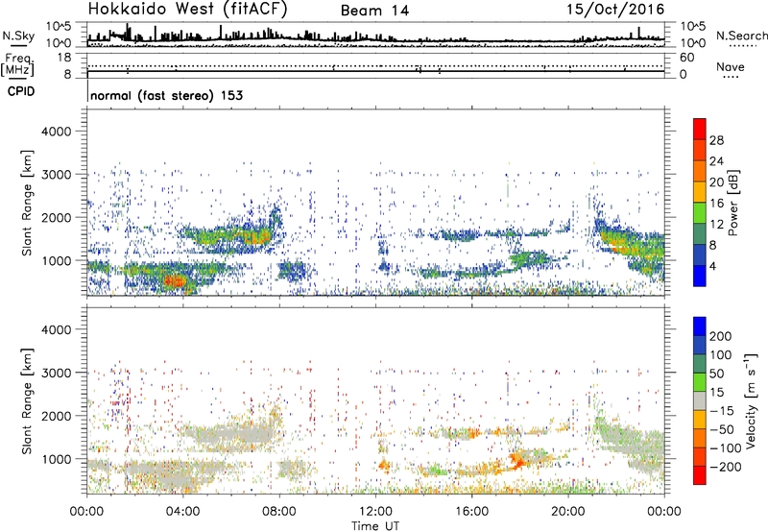Click the '12:00' time tick label
This screenshot has height=532, width=768.
coord(375,512)
